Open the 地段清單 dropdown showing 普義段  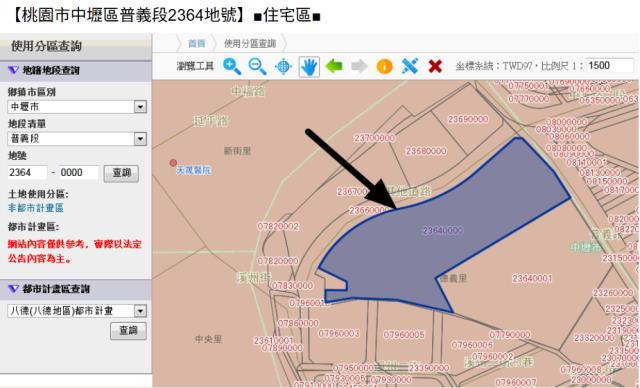pyautogui.click(x=77, y=139)
